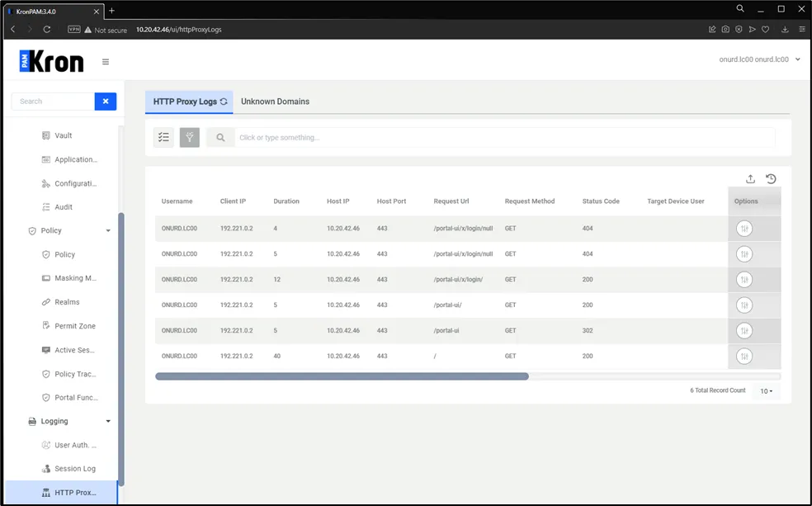The width and height of the screenshot is (812, 506).
Task: Click the Session Log icon in sidebar
Action: (x=46, y=469)
